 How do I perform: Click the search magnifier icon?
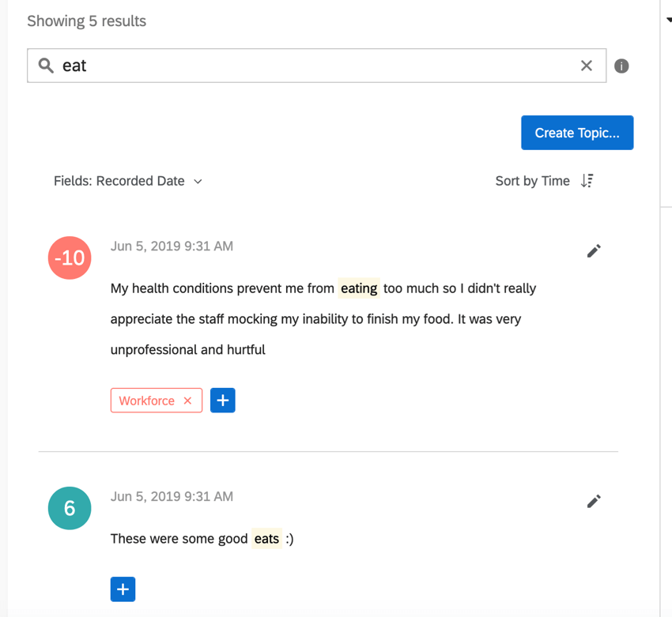(x=46, y=66)
